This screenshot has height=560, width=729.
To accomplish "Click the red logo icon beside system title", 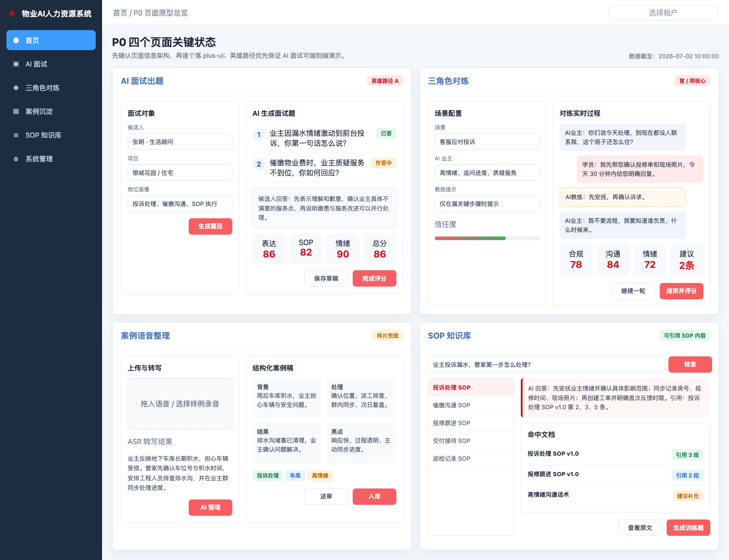I will coord(12,14).
